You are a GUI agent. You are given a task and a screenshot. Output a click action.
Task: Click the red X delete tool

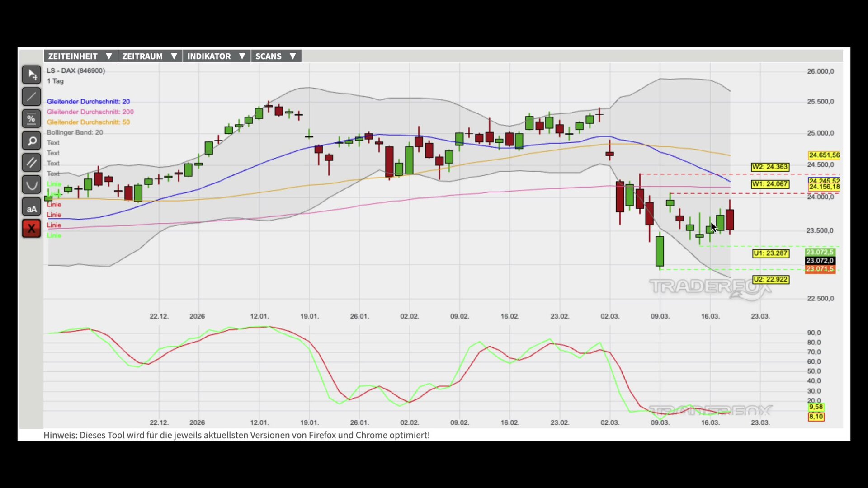[x=31, y=229]
